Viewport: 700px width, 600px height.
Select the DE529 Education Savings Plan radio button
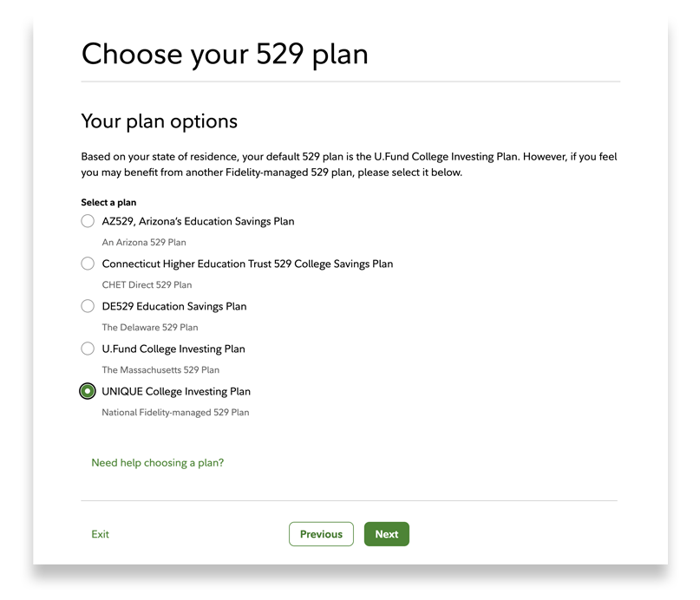coord(88,306)
